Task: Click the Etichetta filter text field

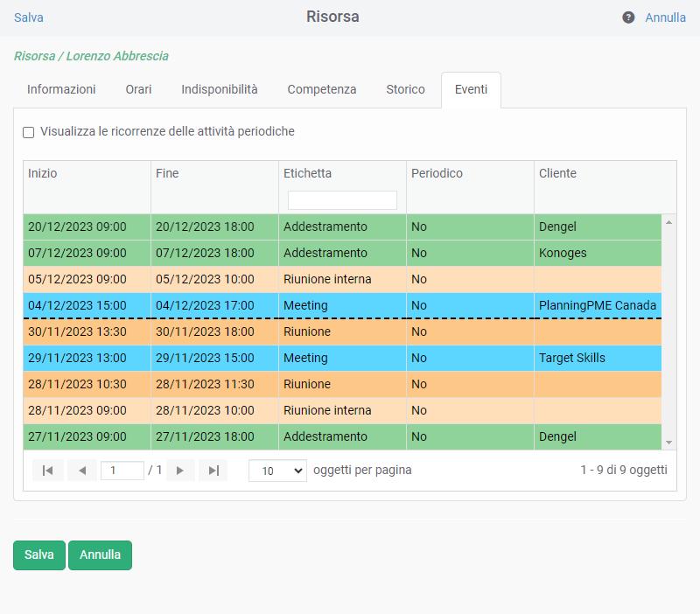Action: (342, 200)
